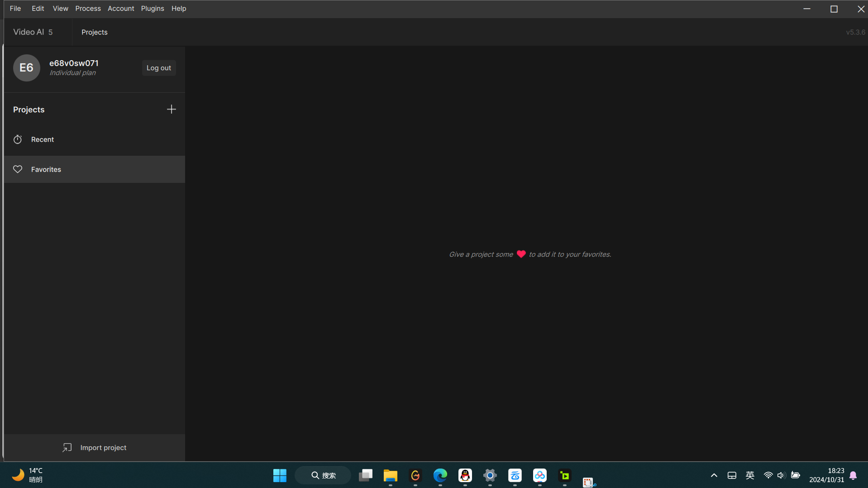Screen dimensions: 868x488
Task: Click the plus icon to add project
Action: coord(171,110)
